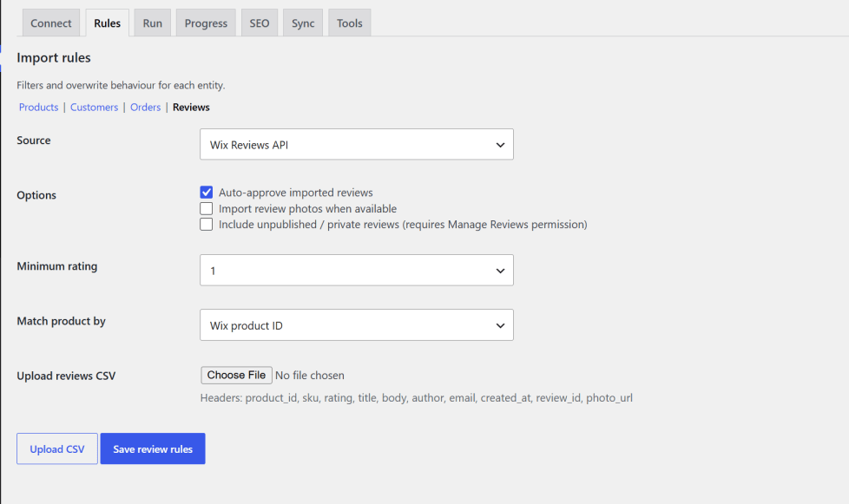Open the Minimum rating dropdown

pyautogui.click(x=357, y=271)
